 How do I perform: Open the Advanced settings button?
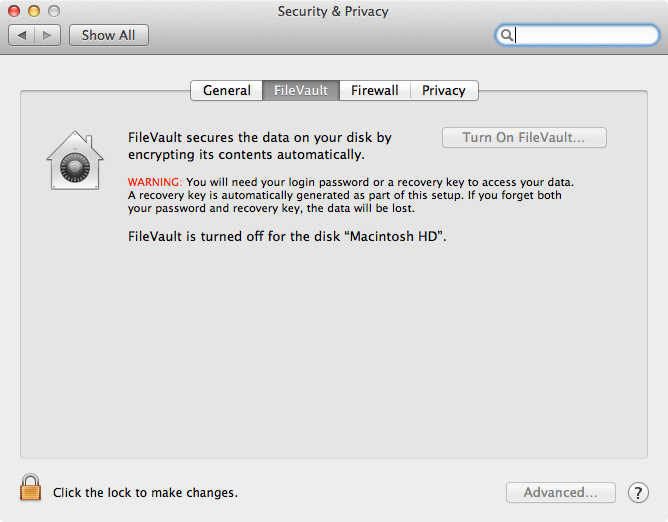tap(561, 493)
